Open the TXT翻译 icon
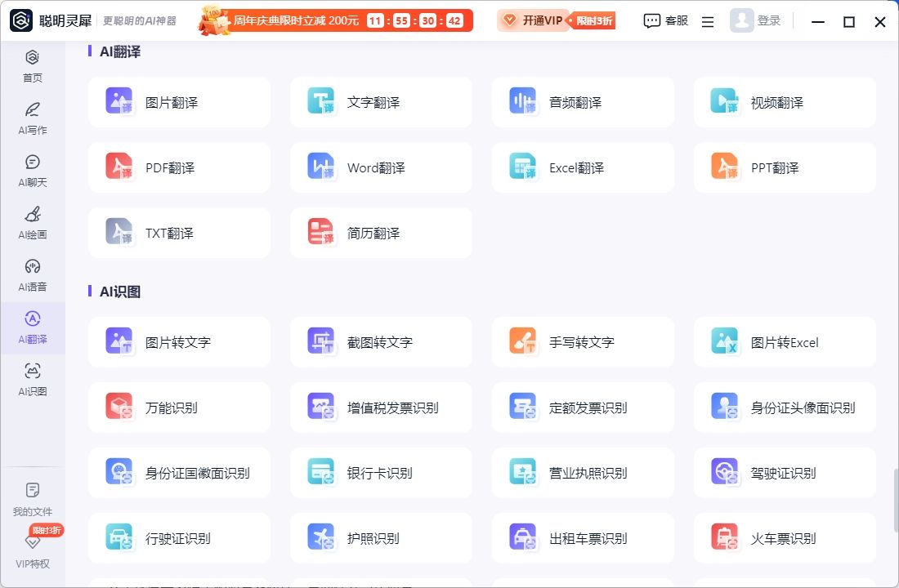This screenshot has width=899, height=588. (x=119, y=232)
